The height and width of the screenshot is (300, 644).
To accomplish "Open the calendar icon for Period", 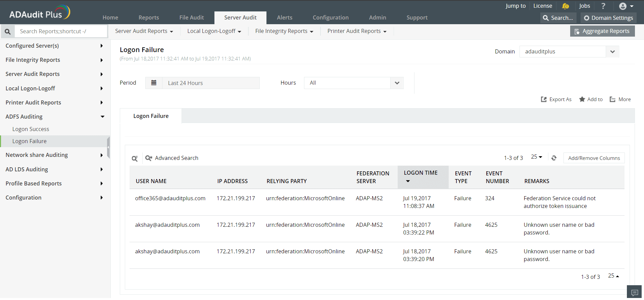I will click(154, 83).
